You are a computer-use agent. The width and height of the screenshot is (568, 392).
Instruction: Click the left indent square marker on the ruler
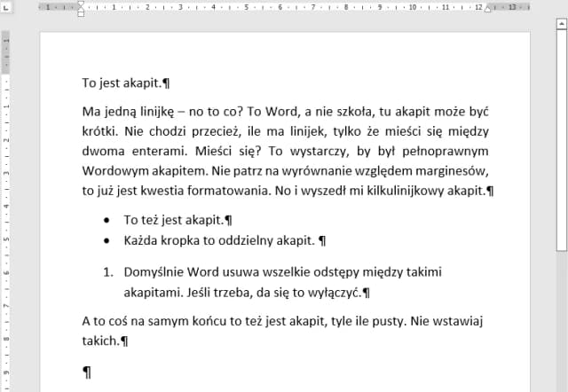82,15
